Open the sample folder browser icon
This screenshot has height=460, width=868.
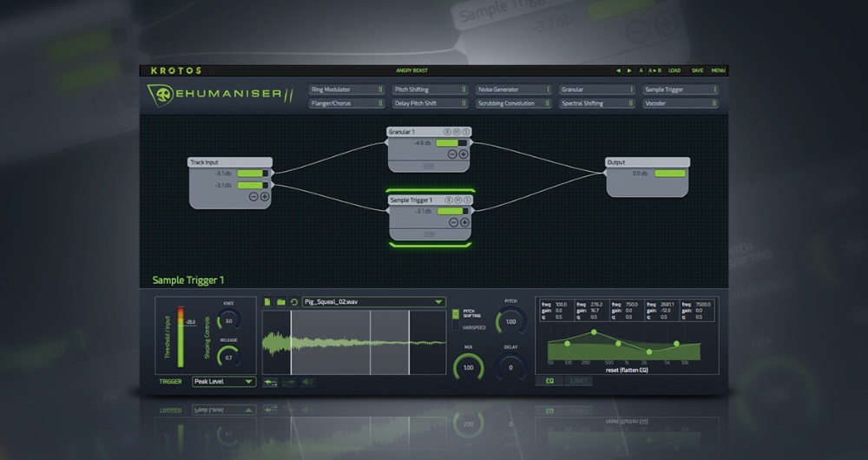click(281, 302)
